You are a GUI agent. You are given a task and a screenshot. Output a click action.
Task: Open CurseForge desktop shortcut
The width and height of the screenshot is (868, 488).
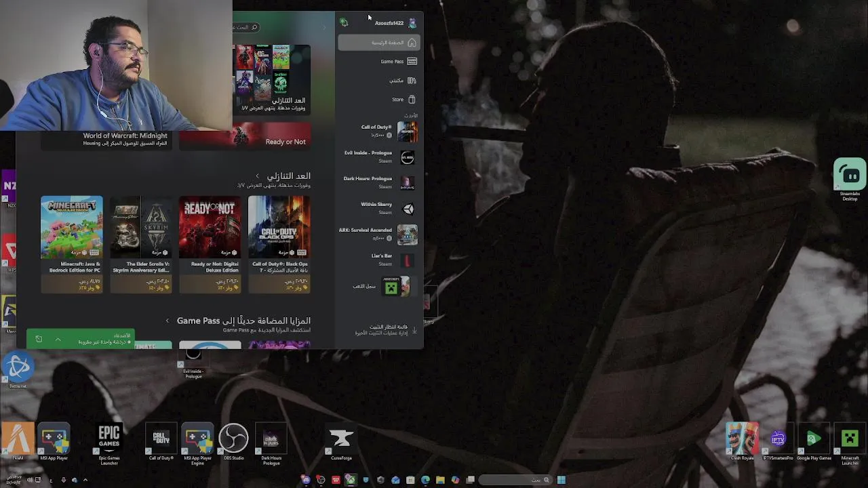click(x=341, y=442)
